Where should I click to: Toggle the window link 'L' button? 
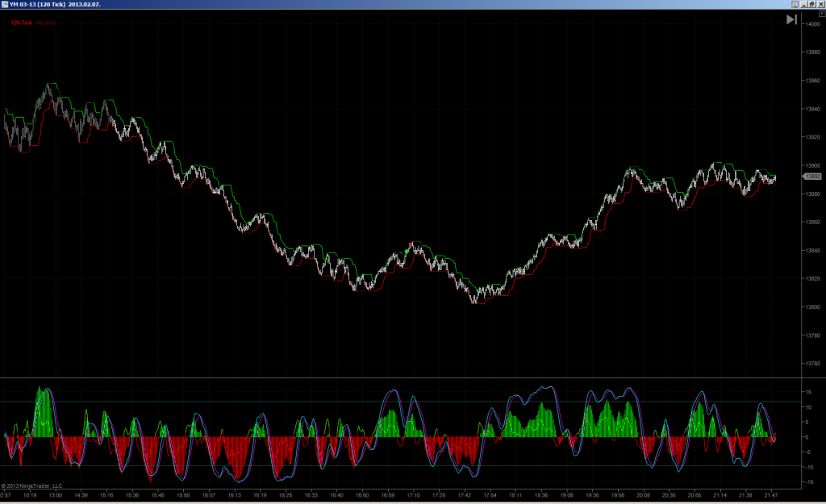[x=795, y=4]
